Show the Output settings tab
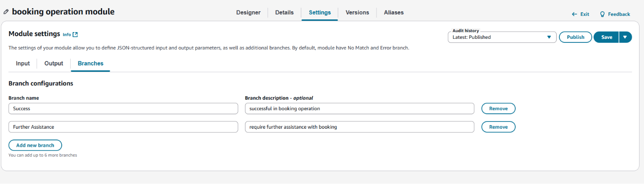Image resolution: width=644 pixels, height=186 pixels. tap(54, 64)
